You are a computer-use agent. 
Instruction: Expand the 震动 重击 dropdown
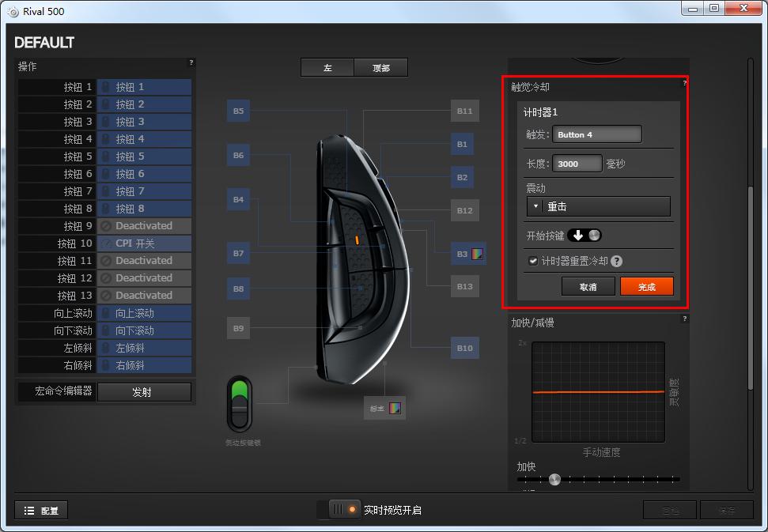(x=598, y=206)
